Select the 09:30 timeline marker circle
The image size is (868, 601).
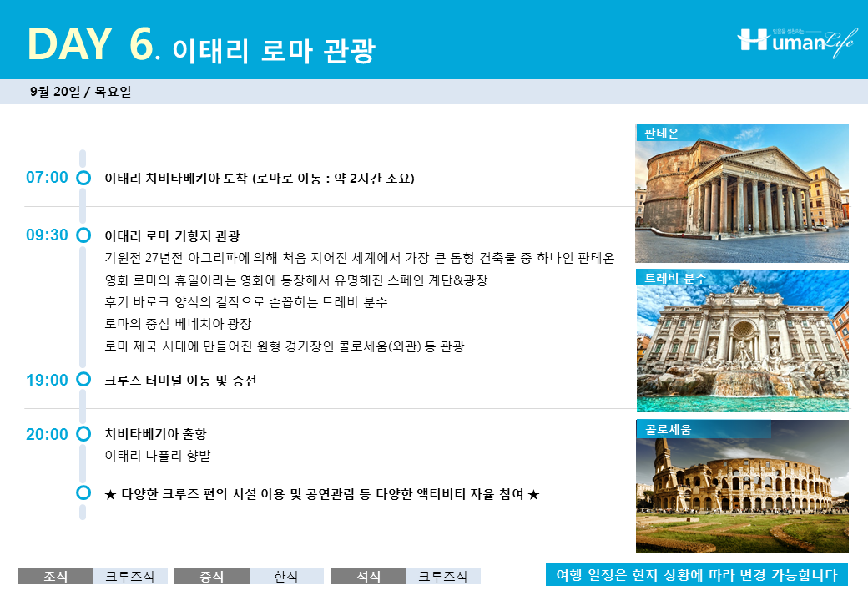pyautogui.click(x=83, y=235)
